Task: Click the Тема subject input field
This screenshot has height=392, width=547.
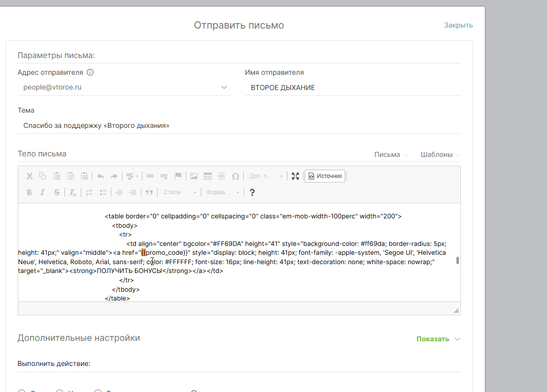Action: point(239,125)
